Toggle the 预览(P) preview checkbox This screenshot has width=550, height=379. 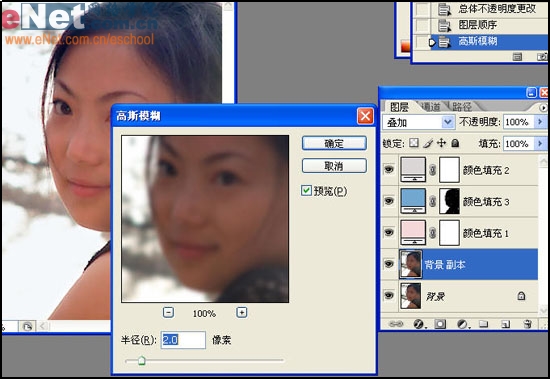tap(306, 191)
